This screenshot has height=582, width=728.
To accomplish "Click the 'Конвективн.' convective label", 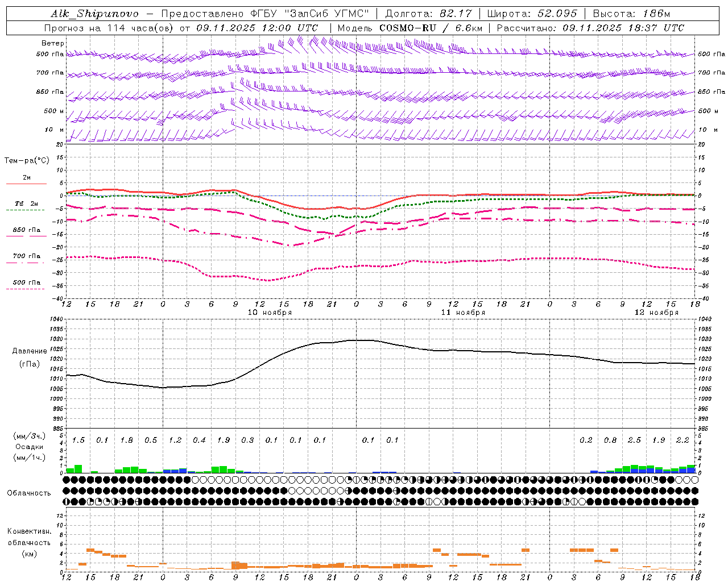I will [x=30, y=531].
